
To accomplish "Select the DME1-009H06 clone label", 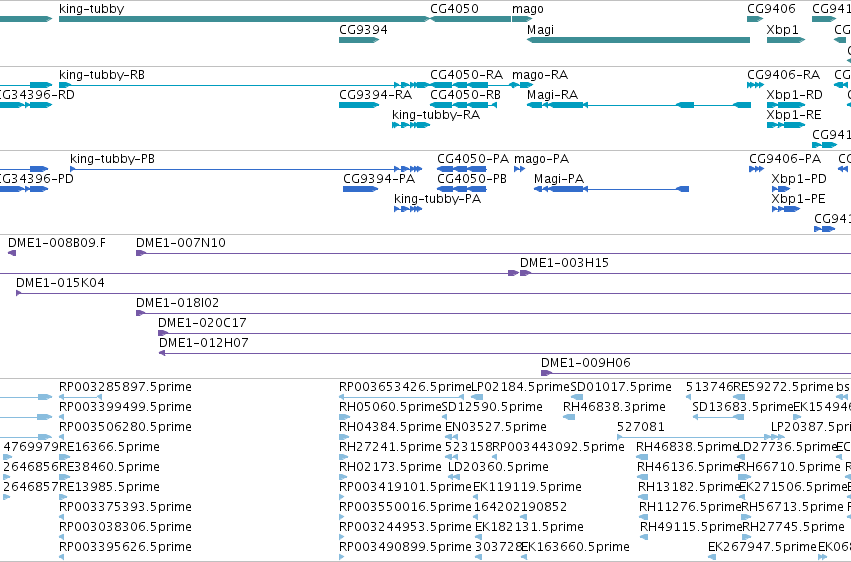I will pos(586,363).
